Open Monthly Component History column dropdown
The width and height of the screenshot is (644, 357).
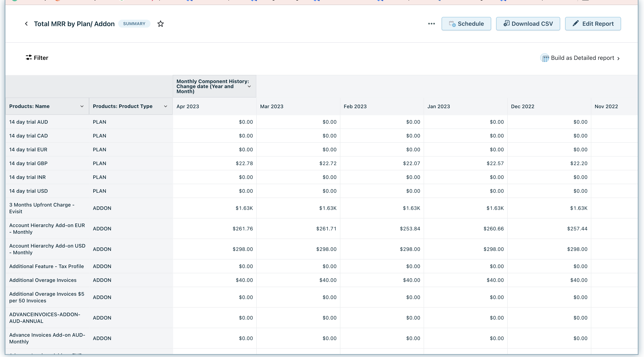click(x=249, y=87)
